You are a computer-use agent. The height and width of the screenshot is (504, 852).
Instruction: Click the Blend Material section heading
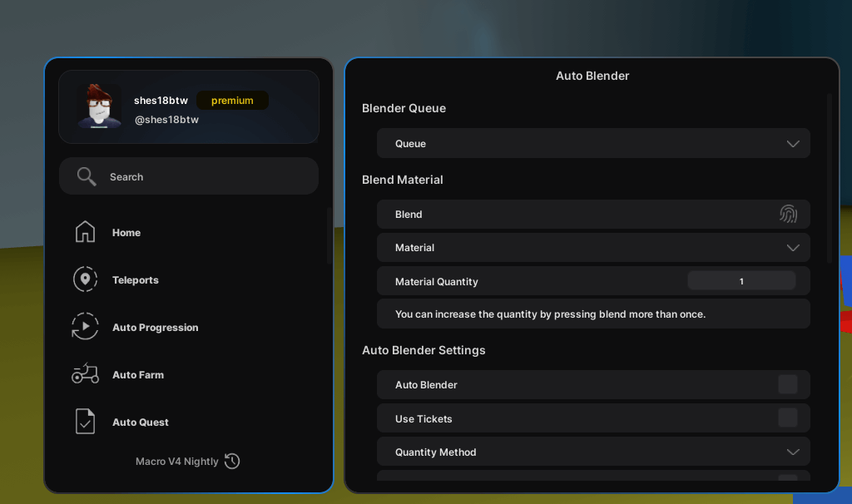pyautogui.click(x=402, y=180)
